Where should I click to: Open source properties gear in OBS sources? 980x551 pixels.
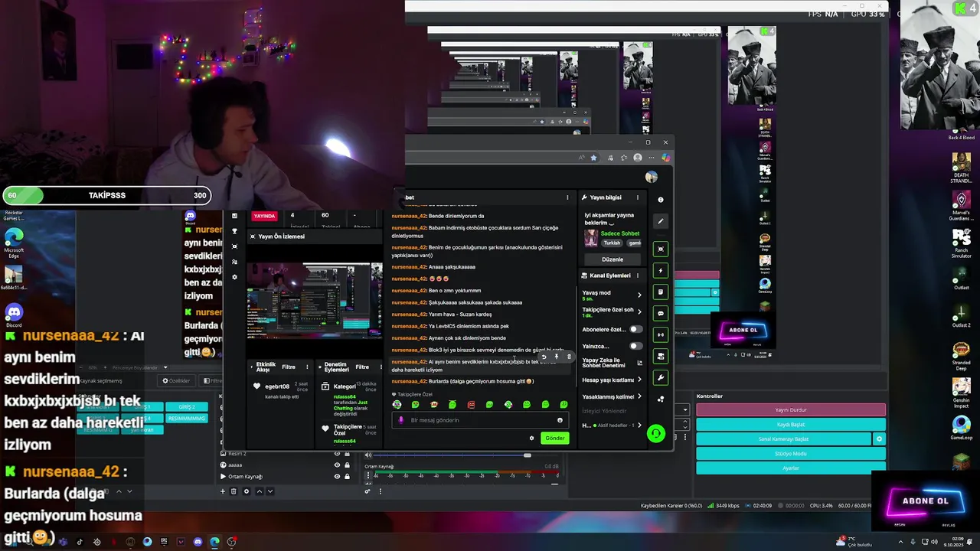(x=246, y=491)
